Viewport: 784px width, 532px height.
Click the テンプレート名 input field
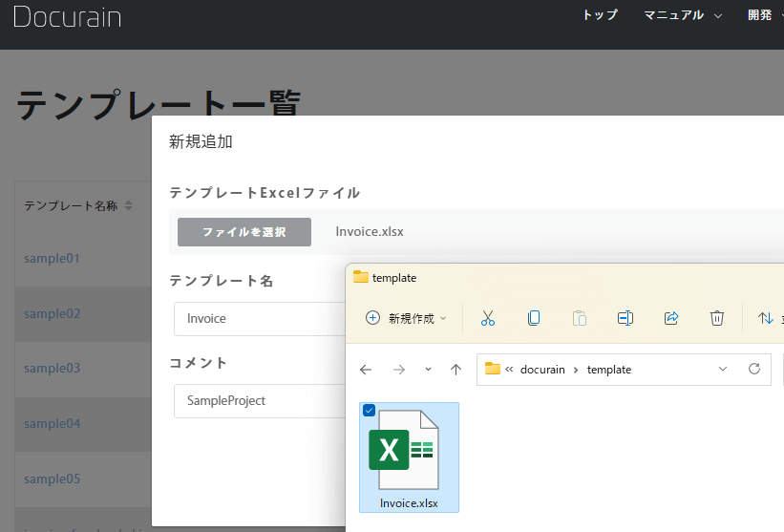pyautogui.click(x=258, y=319)
